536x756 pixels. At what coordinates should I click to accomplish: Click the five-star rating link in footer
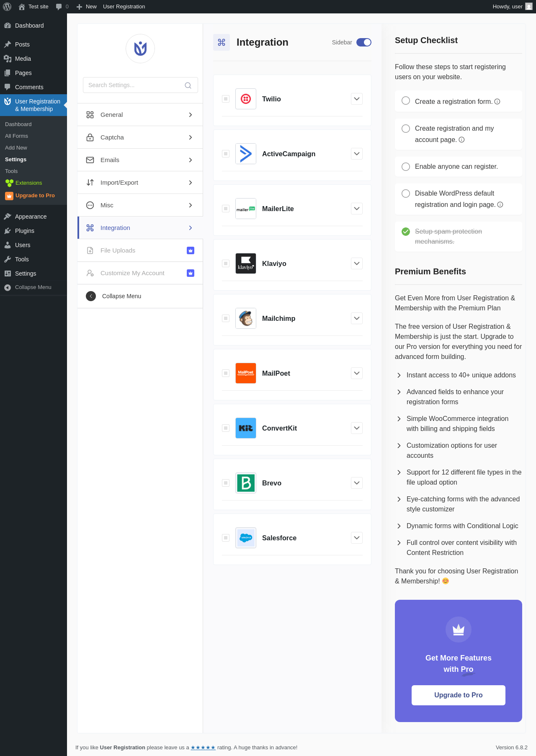tap(203, 748)
